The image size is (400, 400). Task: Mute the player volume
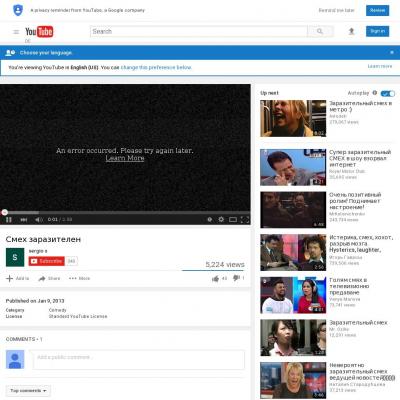tap(39, 219)
